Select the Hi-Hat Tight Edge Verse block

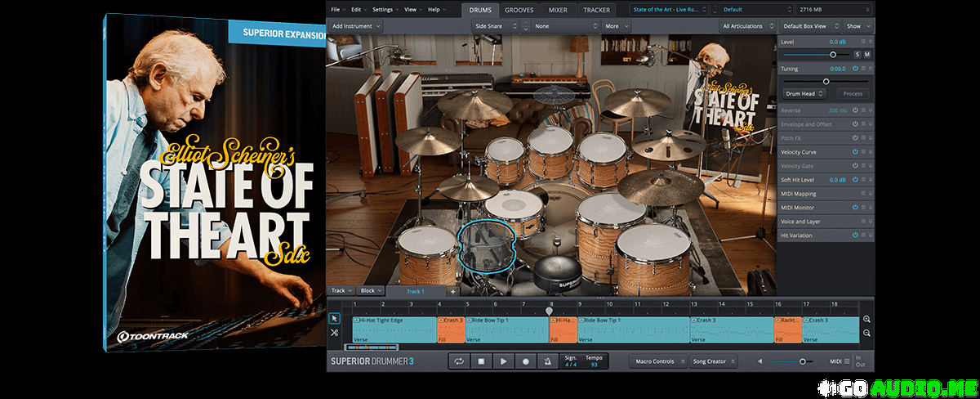pos(394,330)
